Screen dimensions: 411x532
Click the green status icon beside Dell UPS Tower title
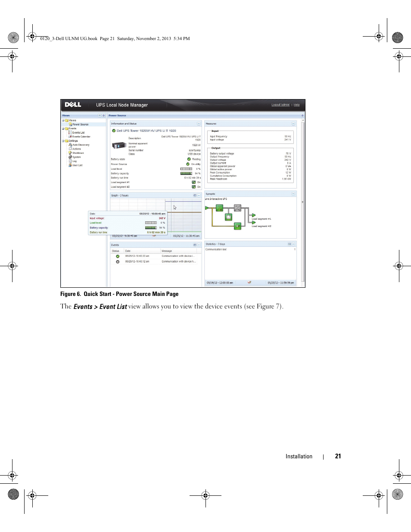[x=114, y=131]
